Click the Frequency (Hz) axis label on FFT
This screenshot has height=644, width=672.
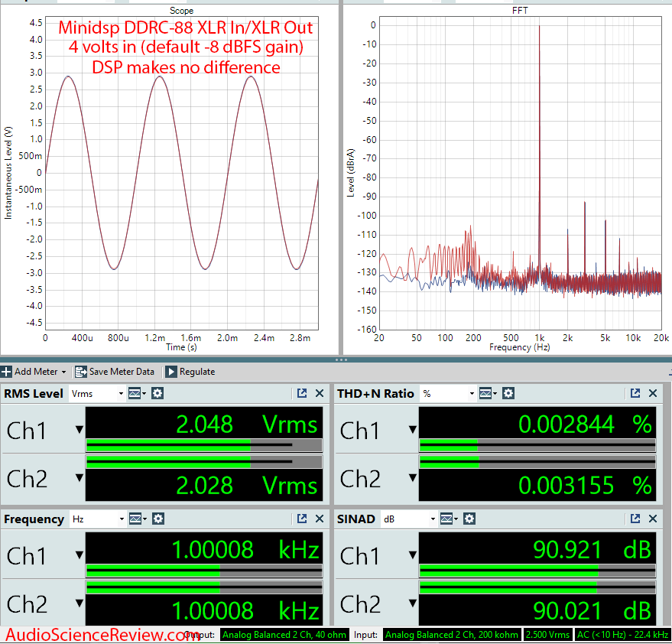pyautogui.click(x=519, y=347)
